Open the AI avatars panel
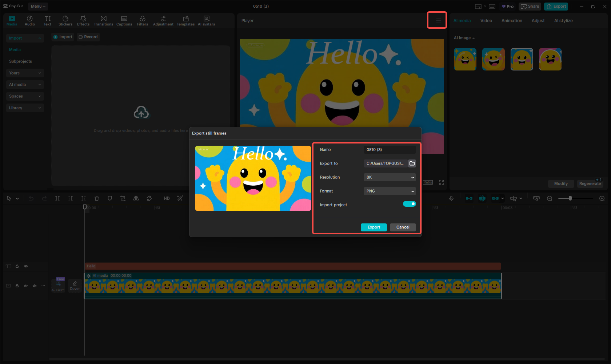 tap(206, 21)
